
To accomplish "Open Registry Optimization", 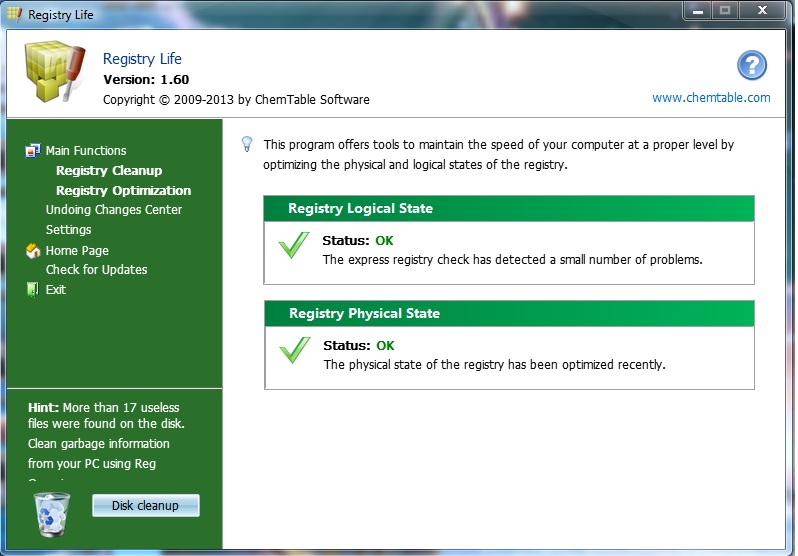I will [x=124, y=190].
